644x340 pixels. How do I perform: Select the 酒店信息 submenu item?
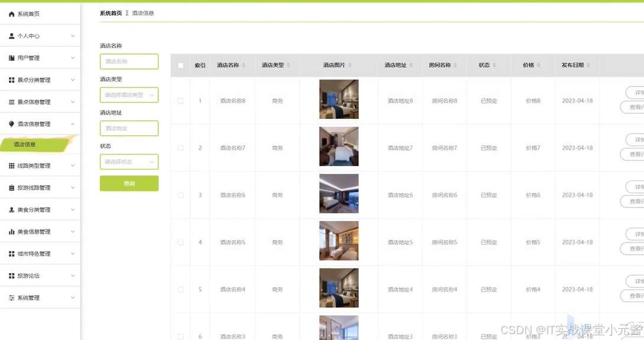click(34, 145)
